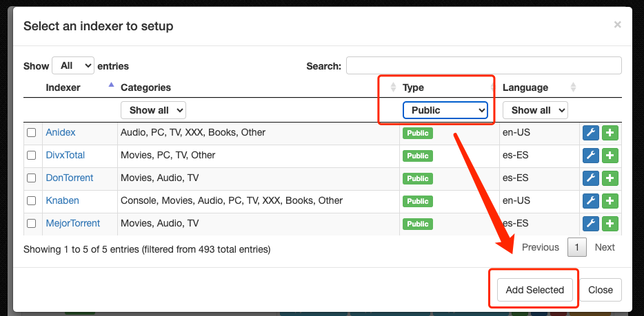This screenshot has width=644, height=316.
Task: Click into the Search input field
Action: tap(483, 66)
